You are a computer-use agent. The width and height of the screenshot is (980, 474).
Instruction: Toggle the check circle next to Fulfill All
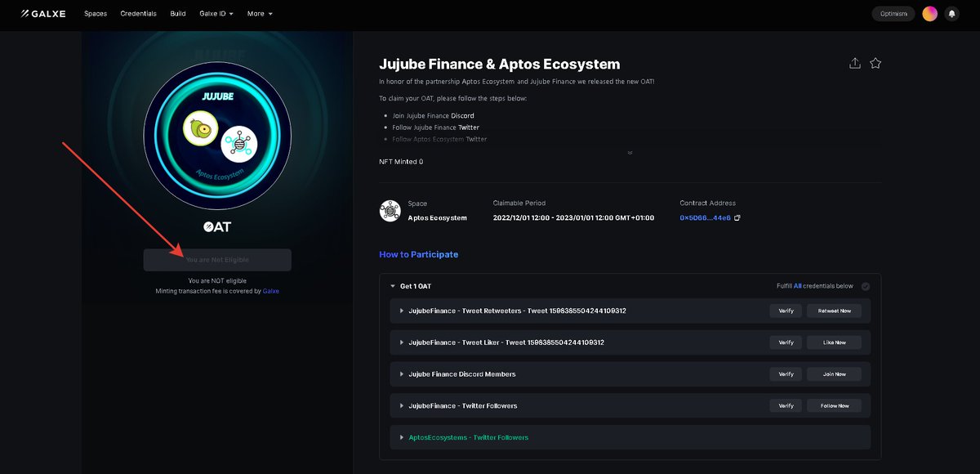coord(865,285)
